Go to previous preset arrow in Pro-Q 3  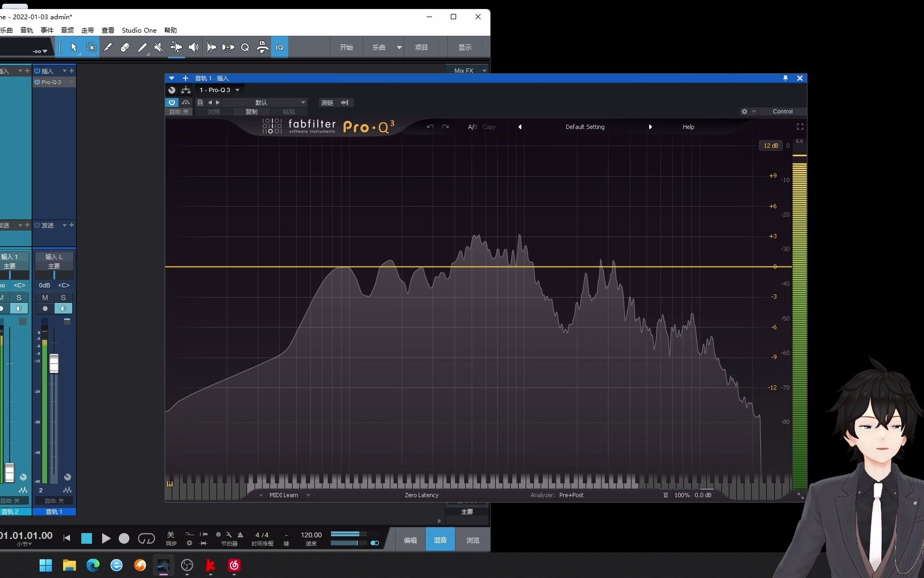(520, 127)
